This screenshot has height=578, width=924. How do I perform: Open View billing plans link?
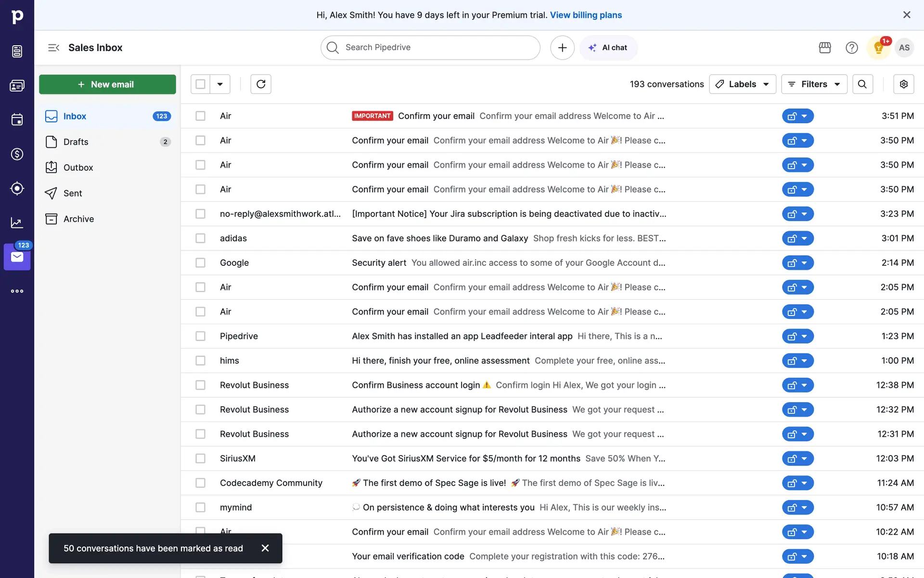586,15
